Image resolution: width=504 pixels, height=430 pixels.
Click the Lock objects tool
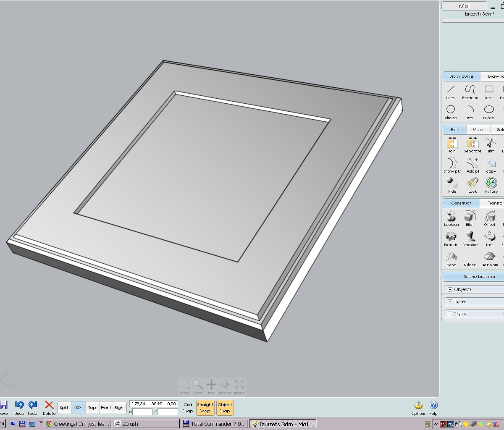tap(472, 186)
